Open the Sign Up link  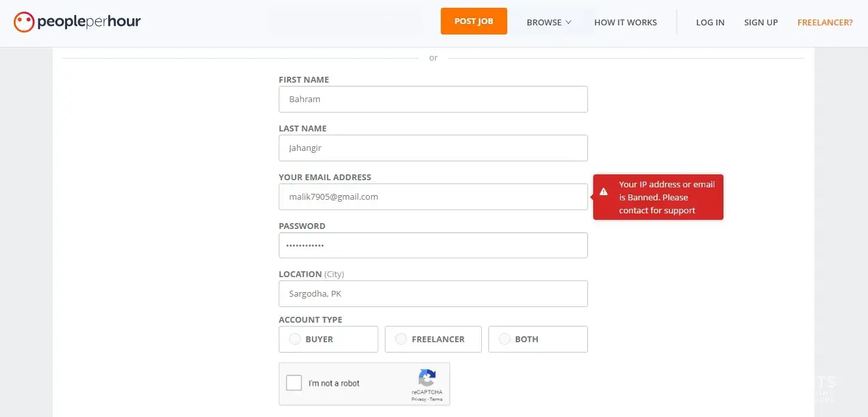(x=761, y=22)
